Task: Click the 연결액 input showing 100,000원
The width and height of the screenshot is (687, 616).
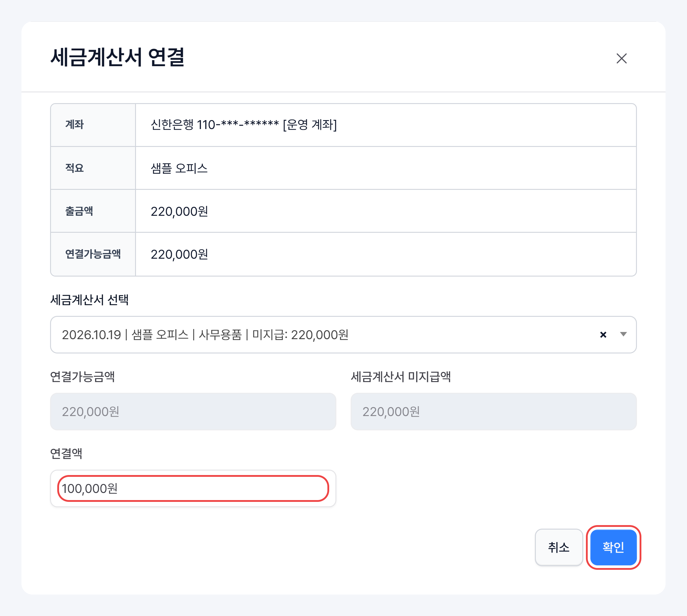Action: tap(193, 488)
